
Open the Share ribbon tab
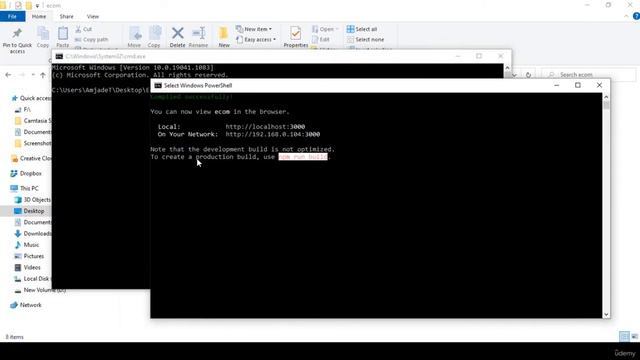pyautogui.click(x=66, y=16)
